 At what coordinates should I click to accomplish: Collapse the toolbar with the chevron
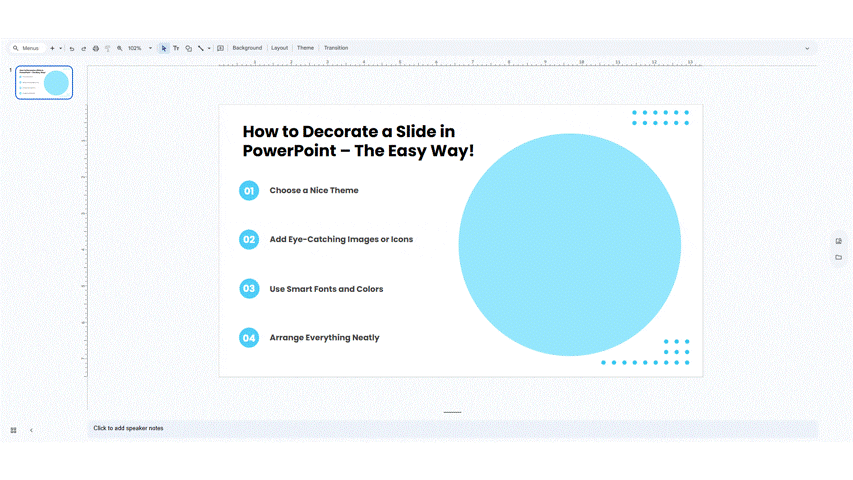coord(807,48)
